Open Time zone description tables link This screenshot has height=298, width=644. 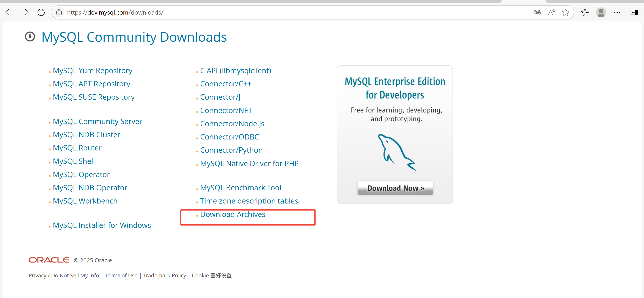click(x=249, y=201)
